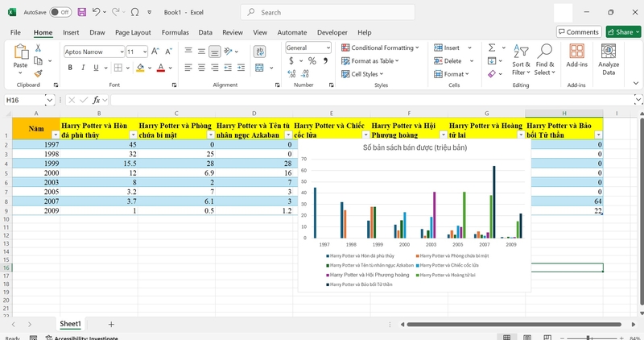
Task: Click the Merge & Center icon
Action: pyautogui.click(x=259, y=68)
